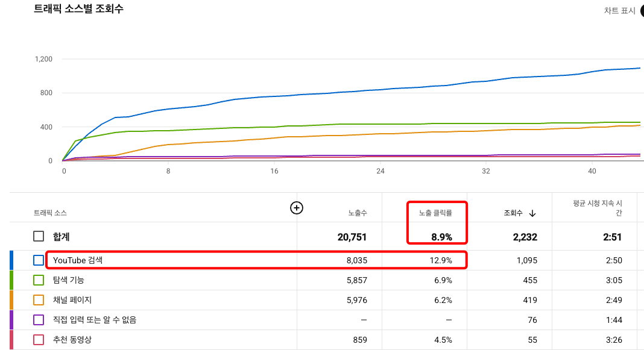644x350 pixels.
Task: Click the 859 impressions cell
Action: [360, 340]
